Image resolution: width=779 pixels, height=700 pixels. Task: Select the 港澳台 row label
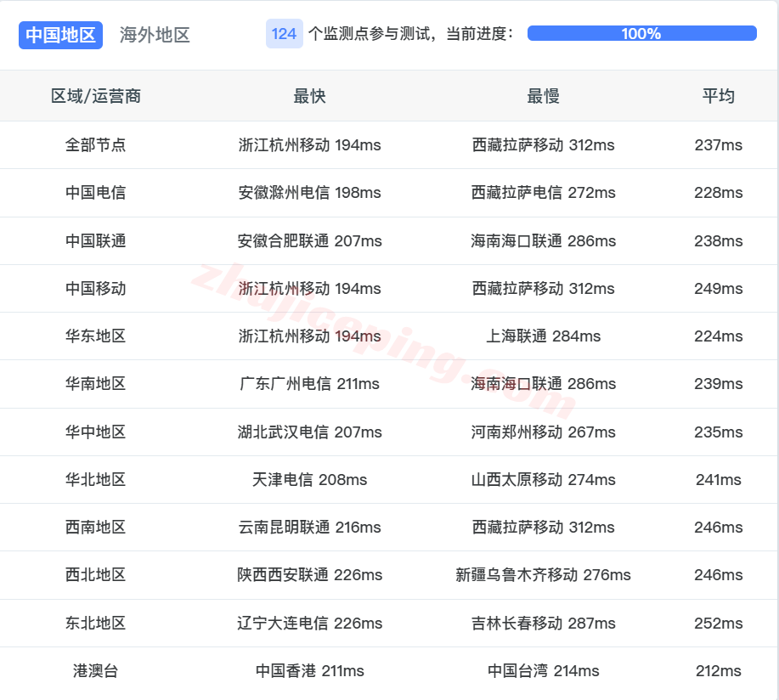click(95, 671)
